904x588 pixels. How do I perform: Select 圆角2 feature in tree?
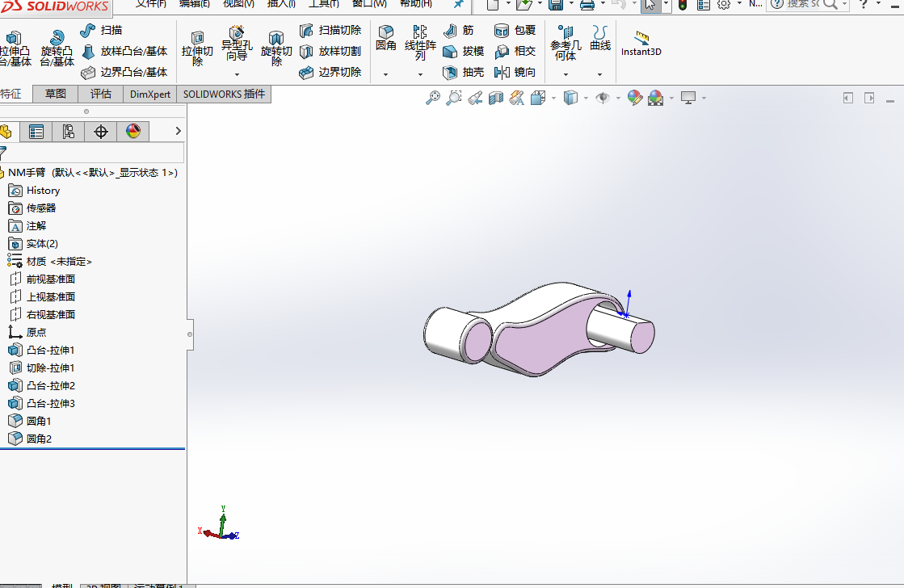[x=30, y=439]
